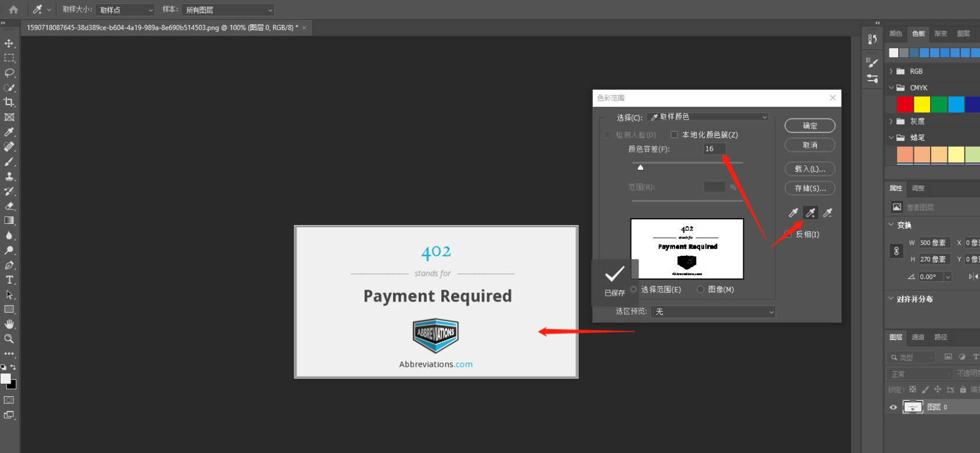This screenshot has width=980, height=453.
Task: Enable the 本地化颜色簇 checkbox
Action: click(674, 135)
